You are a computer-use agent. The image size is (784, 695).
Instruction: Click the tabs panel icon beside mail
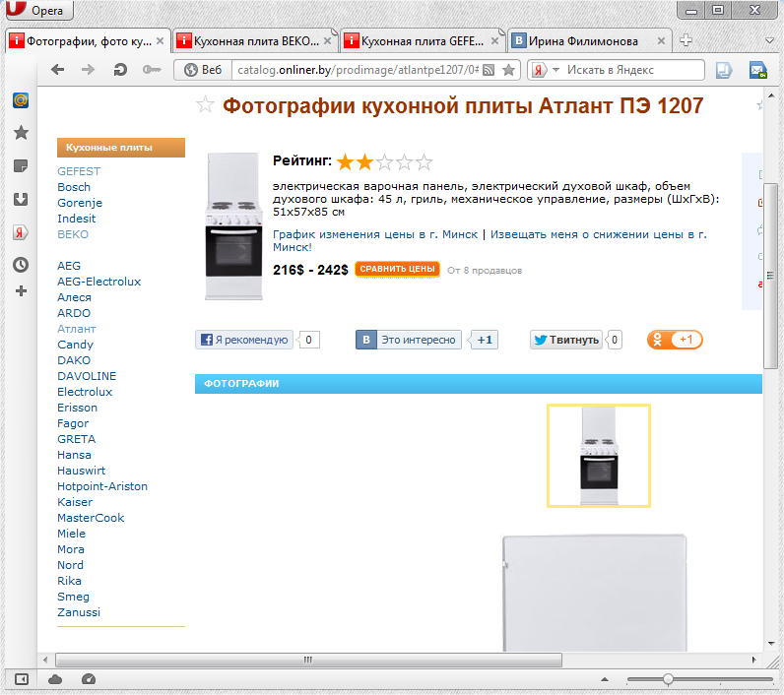(x=724, y=70)
